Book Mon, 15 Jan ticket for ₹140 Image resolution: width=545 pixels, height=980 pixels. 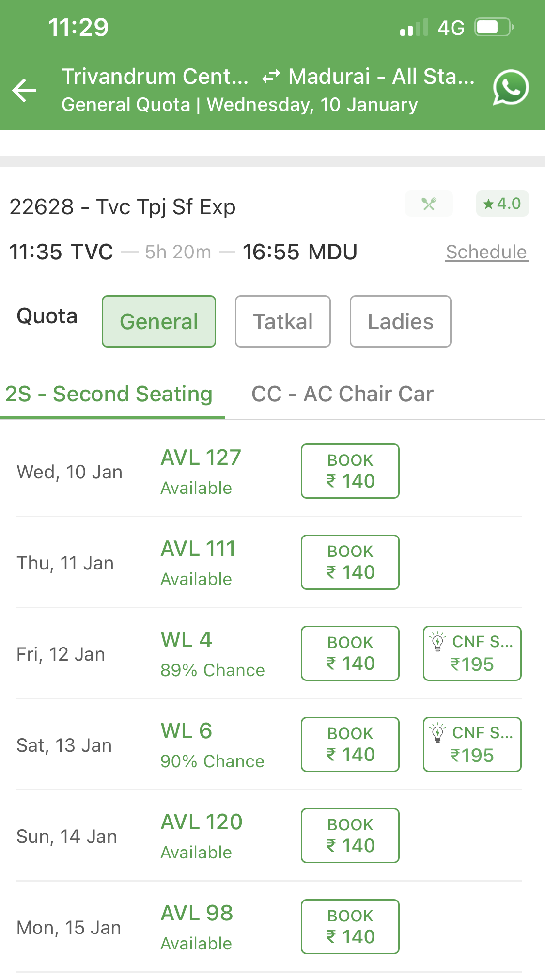[x=350, y=927]
